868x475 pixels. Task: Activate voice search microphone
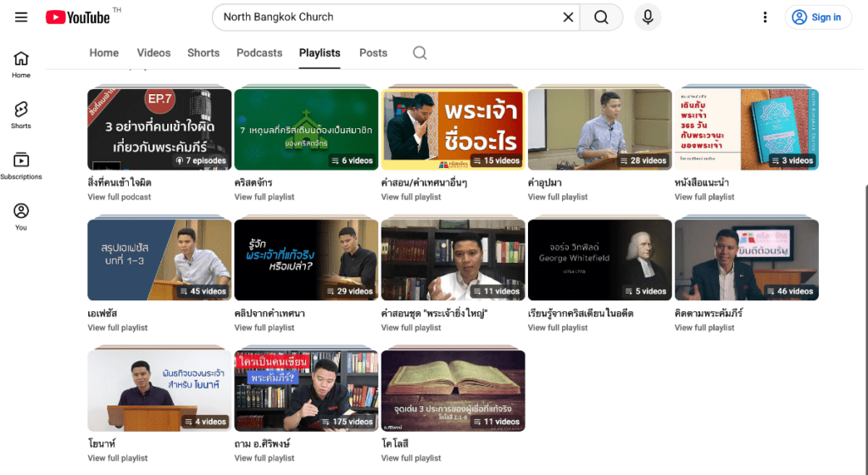tap(648, 17)
